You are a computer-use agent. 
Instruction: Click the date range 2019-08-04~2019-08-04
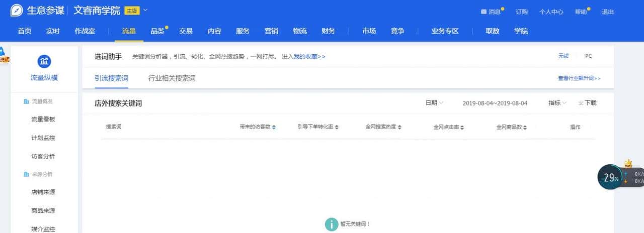(x=495, y=103)
